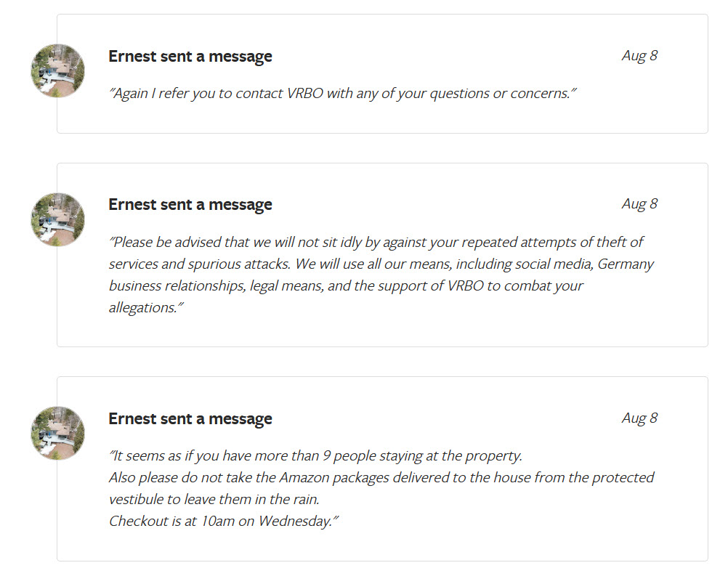Click the Aug 8 date on the second message
Image resolution: width=728 pixels, height=584 pixels.
coord(639,204)
